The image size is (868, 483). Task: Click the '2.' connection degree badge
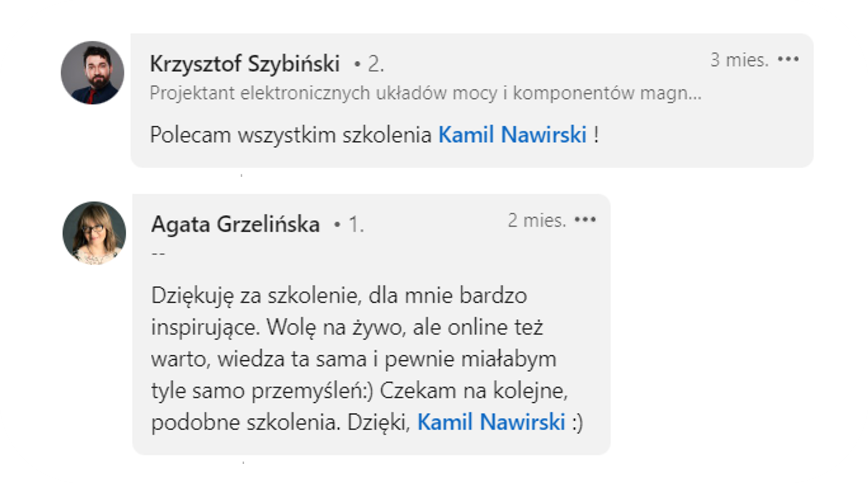(x=375, y=64)
